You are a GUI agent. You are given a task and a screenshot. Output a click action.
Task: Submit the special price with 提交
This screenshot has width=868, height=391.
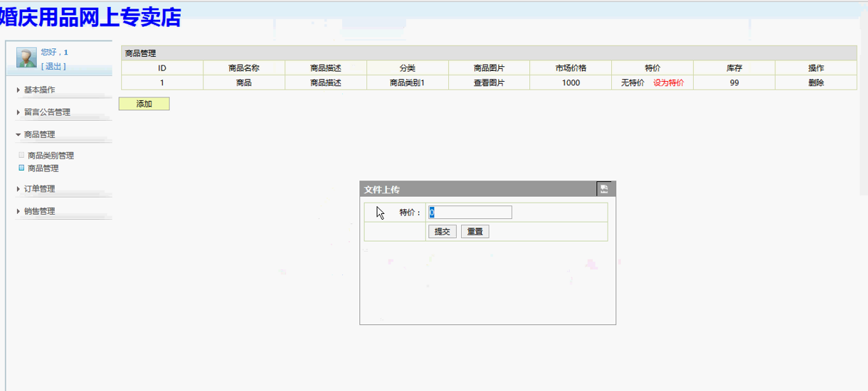(x=443, y=232)
